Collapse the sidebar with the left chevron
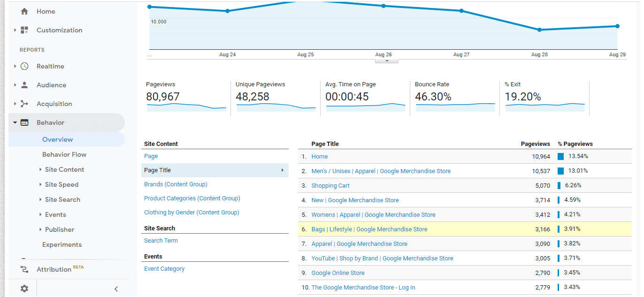Image resolution: width=644 pixels, height=297 pixels. pyautogui.click(x=116, y=289)
